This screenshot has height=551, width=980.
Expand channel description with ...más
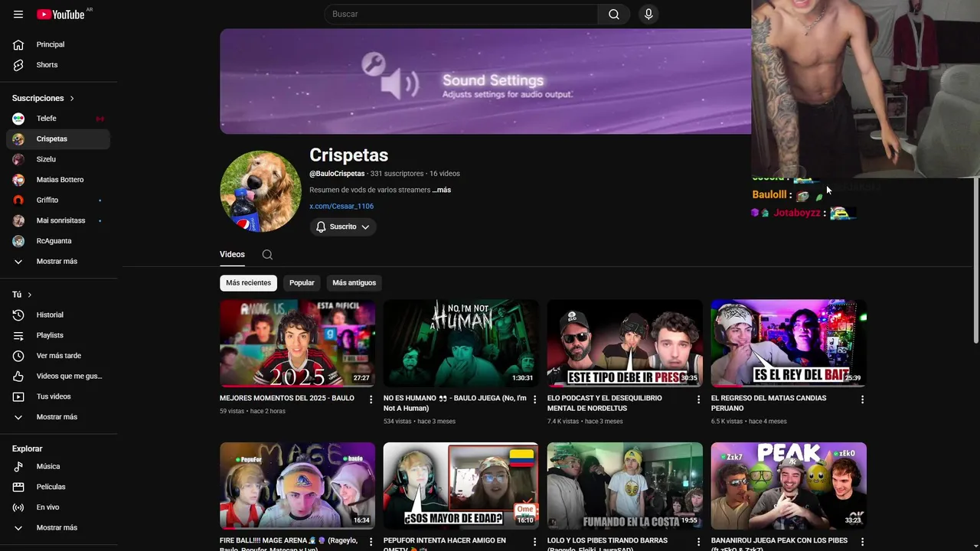[442, 190]
